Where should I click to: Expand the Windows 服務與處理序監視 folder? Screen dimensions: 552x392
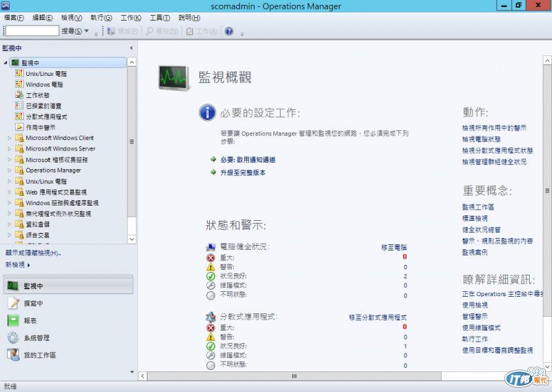pos(10,202)
